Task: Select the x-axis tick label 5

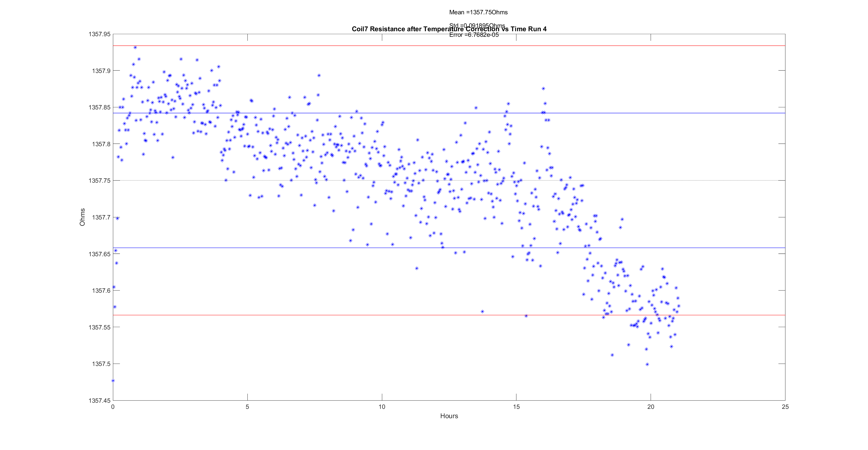Action: click(247, 407)
